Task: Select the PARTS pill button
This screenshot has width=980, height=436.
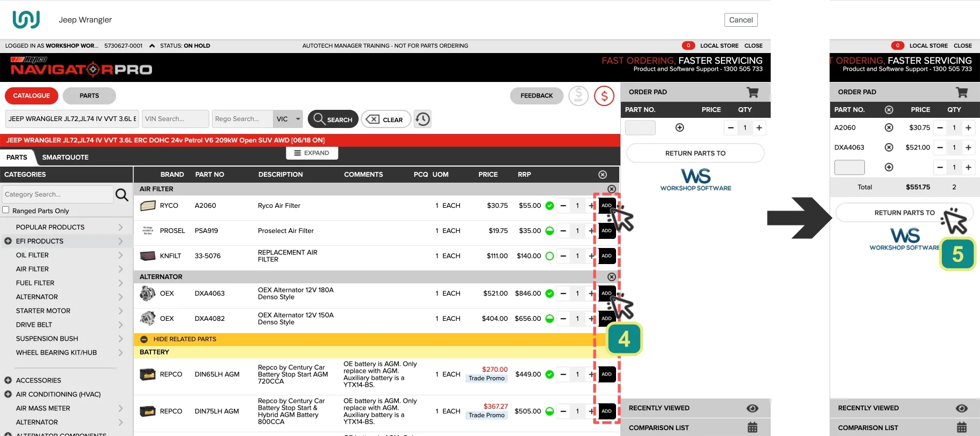Action: 89,96
